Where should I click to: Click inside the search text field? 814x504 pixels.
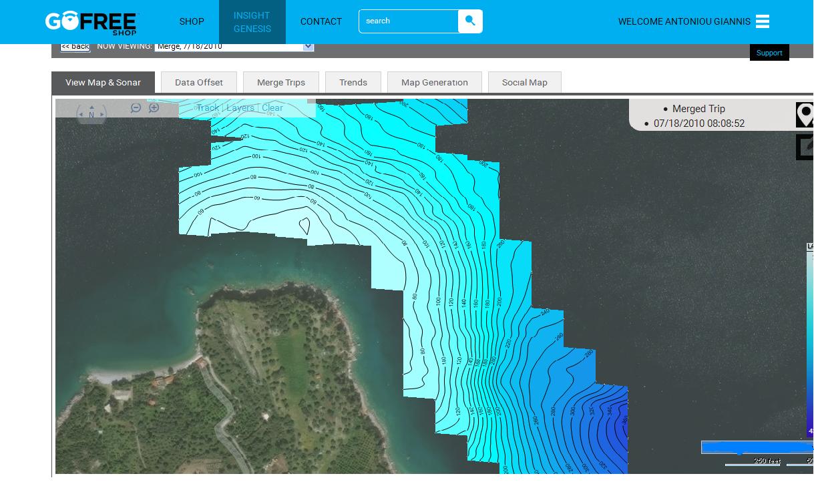[x=409, y=21]
